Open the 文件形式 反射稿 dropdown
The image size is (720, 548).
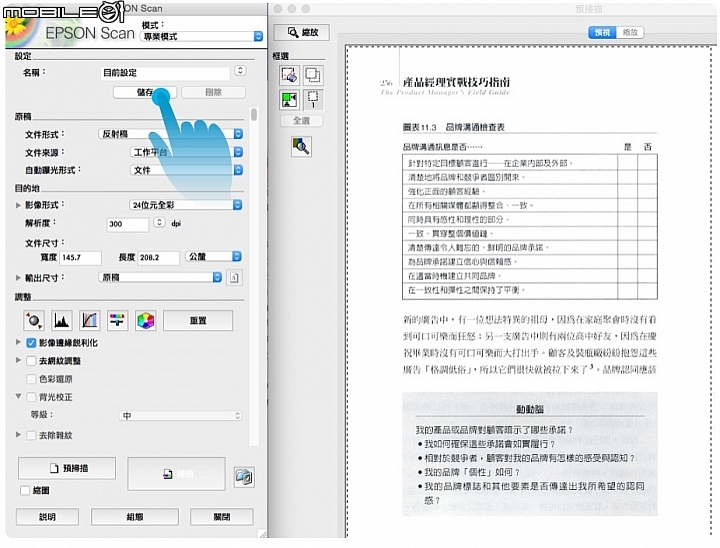point(170,134)
